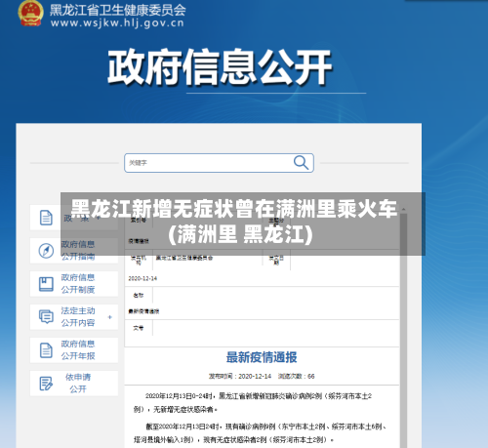
Task: Click the overlay headline 黑龙江新增无症状曾在满洲里乘火车
Action: [234, 209]
